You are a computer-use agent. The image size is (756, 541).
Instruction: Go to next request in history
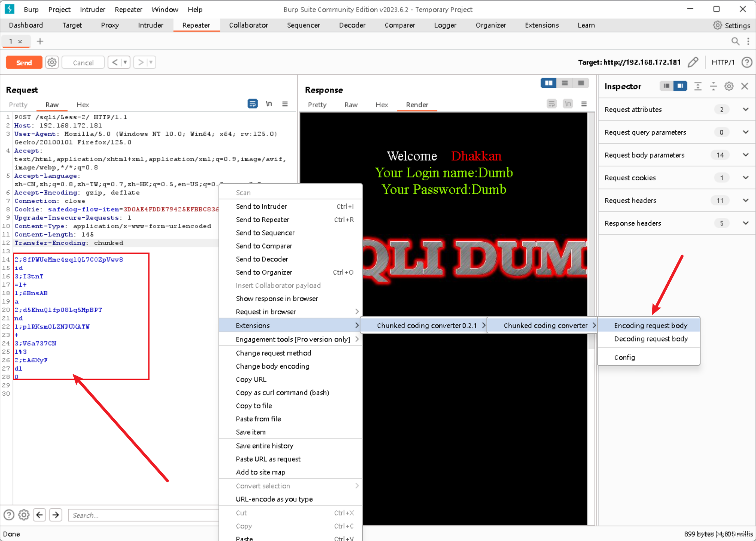pyautogui.click(x=140, y=62)
